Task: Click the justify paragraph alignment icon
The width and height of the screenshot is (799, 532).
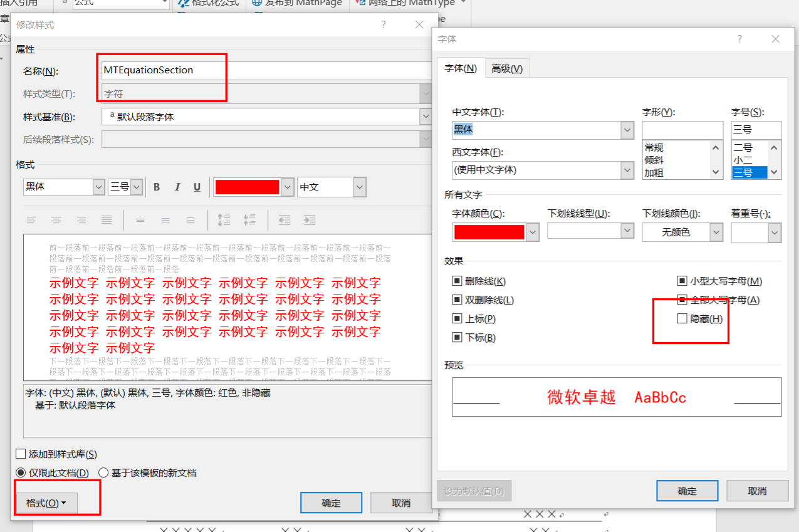Action: coord(107,220)
